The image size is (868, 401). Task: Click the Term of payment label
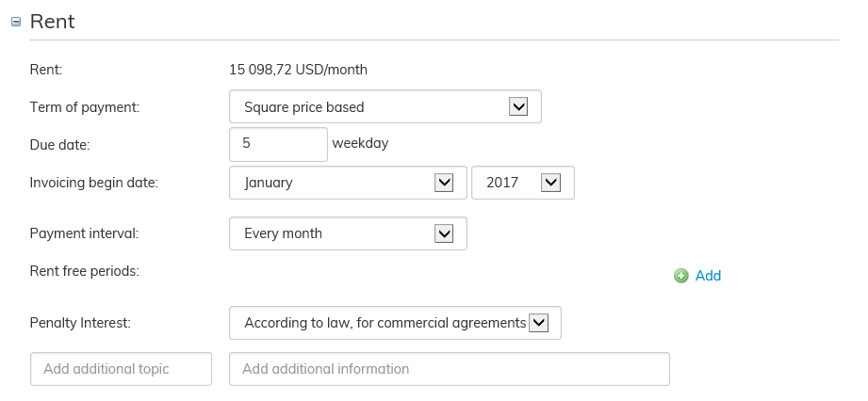pos(85,107)
